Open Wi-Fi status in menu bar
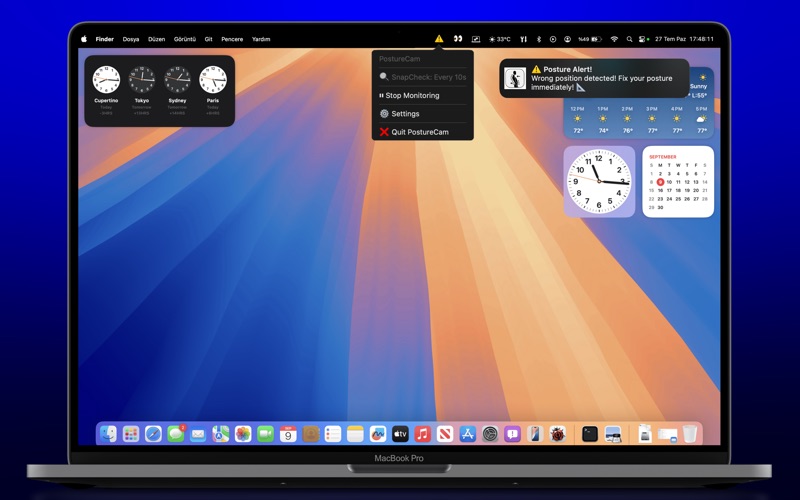800x500 pixels. coord(614,39)
